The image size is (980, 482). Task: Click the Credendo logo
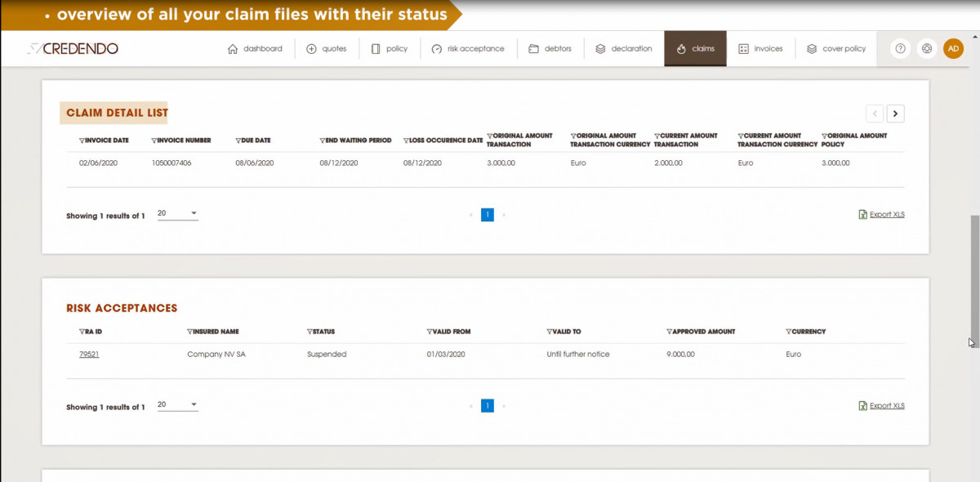pos(73,49)
